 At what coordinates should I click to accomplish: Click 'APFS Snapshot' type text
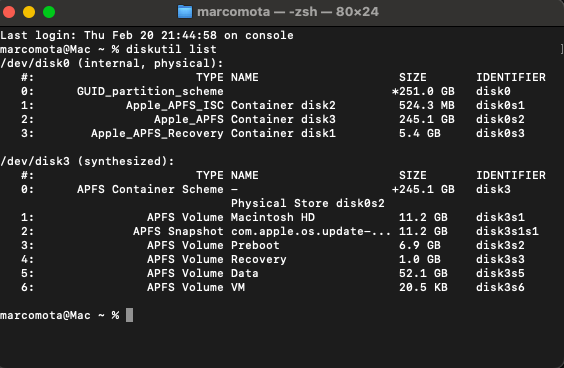(x=178, y=232)
